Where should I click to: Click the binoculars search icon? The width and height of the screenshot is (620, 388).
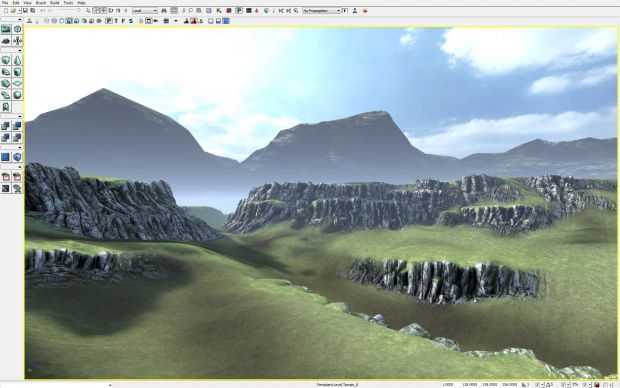pos(164,11)
